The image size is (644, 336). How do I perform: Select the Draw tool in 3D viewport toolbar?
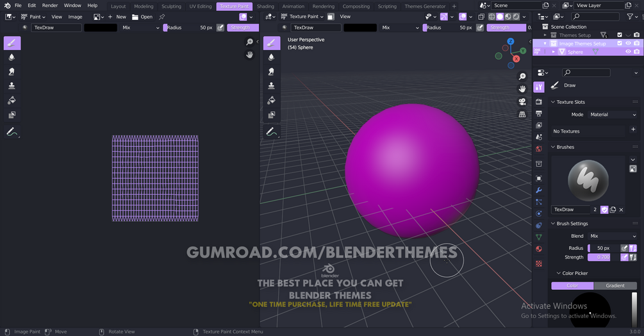pos(272,43)
